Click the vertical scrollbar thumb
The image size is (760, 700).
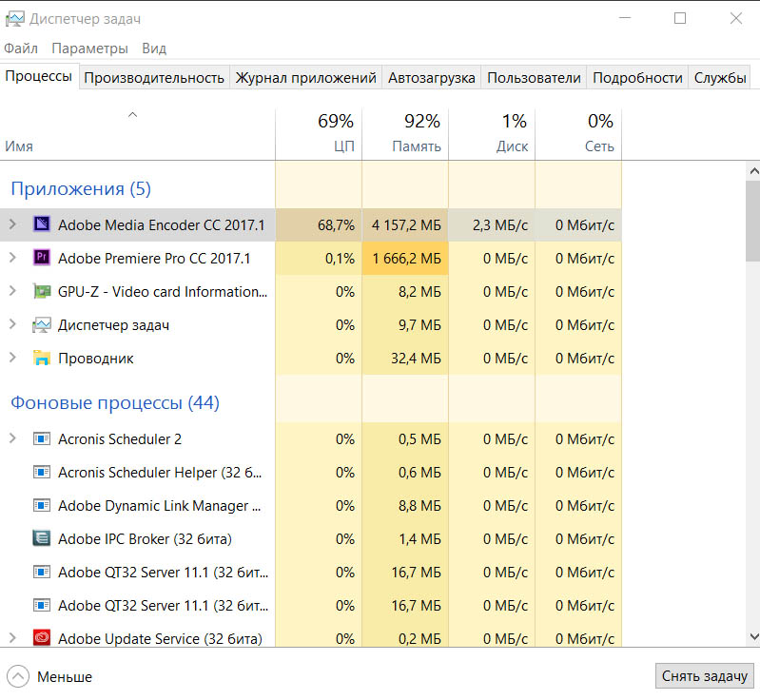tap(753, 221)
